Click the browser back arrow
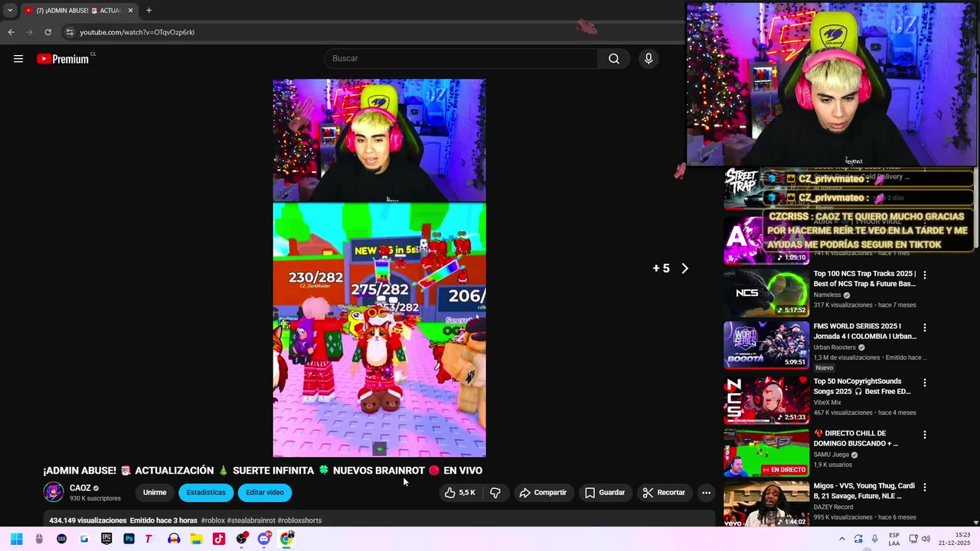 tap(11, 32)
